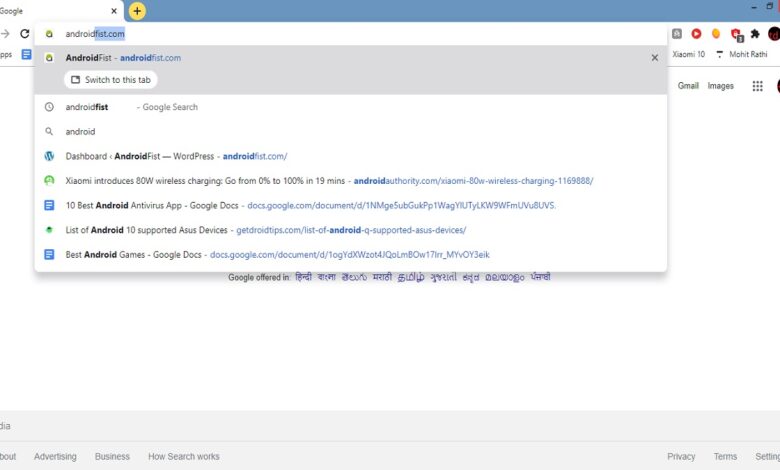Click the AndroidFist favicon in address bar

tap(49, 34)
